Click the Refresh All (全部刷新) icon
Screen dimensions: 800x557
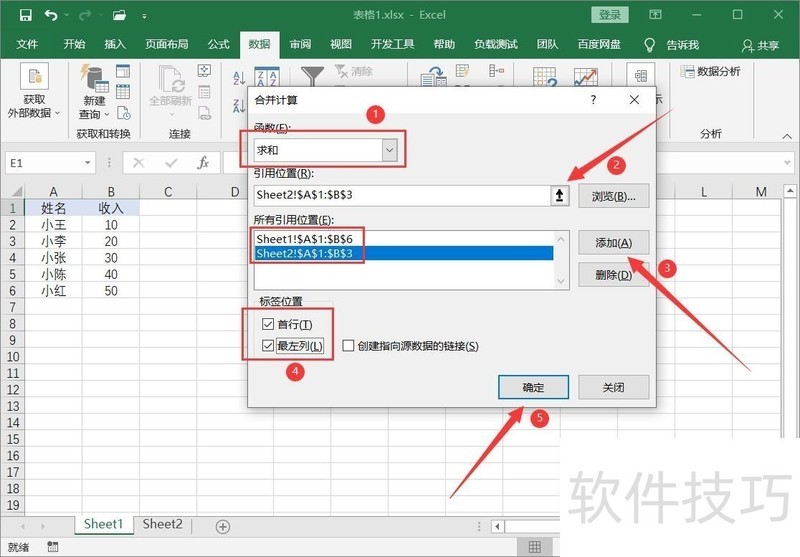pyautogui.click(x=170, y=81)
